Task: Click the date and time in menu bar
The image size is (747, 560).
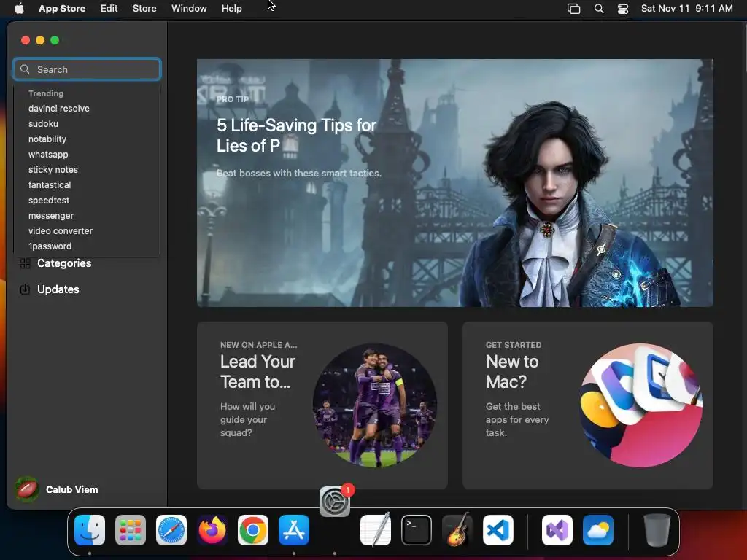Action: click(686, 8)
